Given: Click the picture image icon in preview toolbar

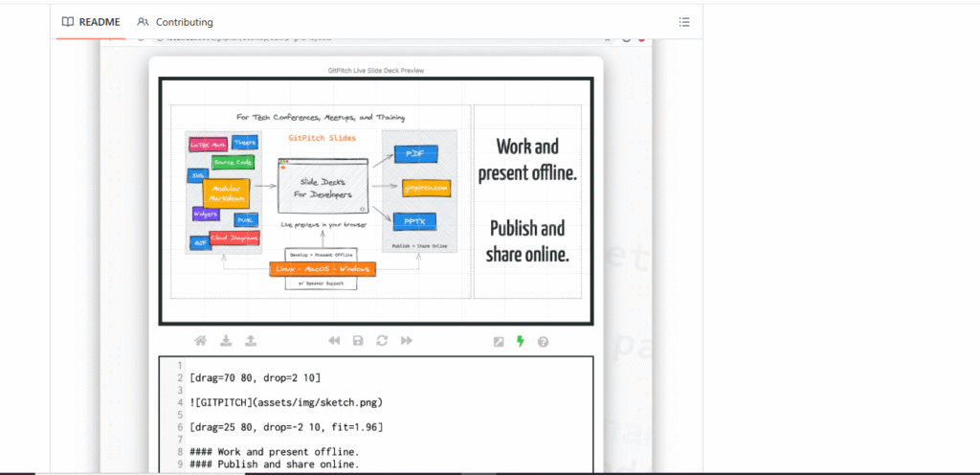Looking at the screenshot, I should click(x=498, y=342).
